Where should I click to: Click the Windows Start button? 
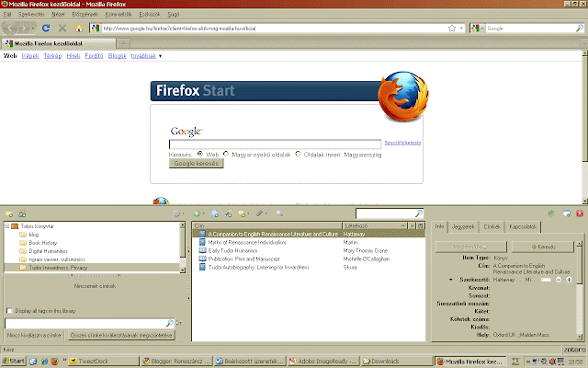tap(14, 362)
